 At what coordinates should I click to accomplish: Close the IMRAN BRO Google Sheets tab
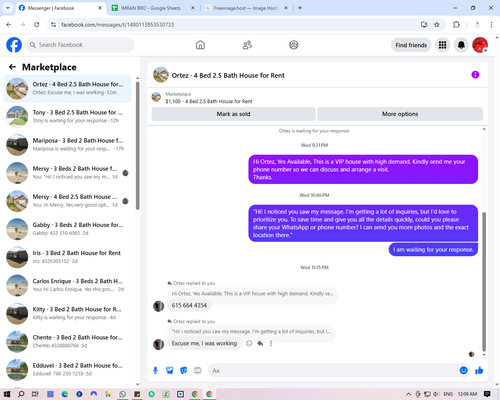coord(193,8)
